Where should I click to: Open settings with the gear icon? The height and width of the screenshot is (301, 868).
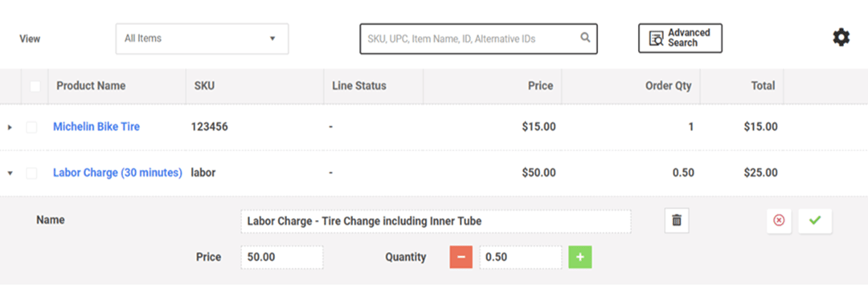(841, 38)
